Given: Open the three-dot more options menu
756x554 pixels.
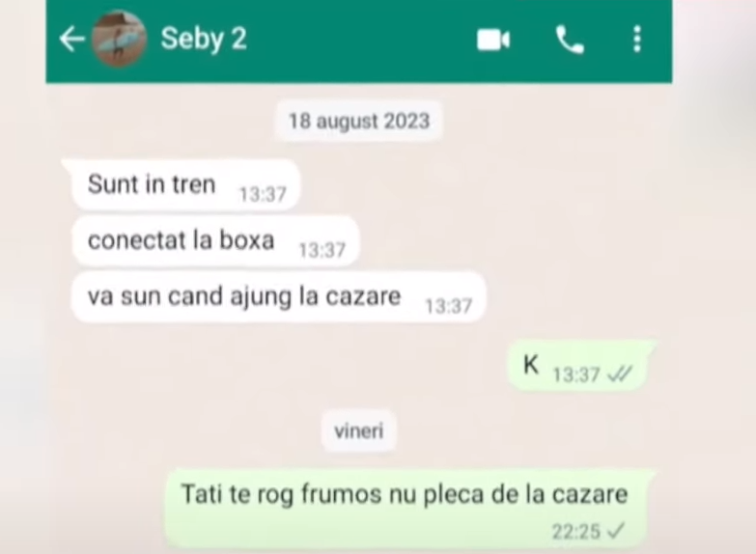Looking at the screenshot, I should [637, 39].
